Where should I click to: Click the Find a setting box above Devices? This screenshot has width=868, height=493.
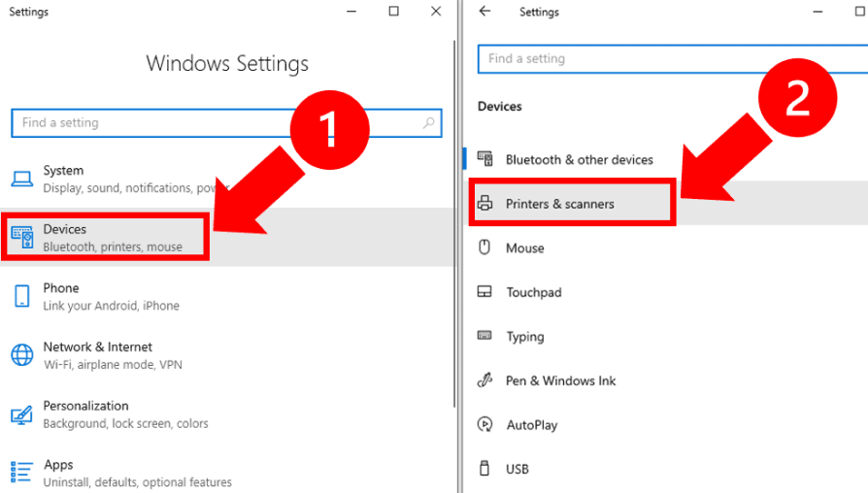click(670, 58)
